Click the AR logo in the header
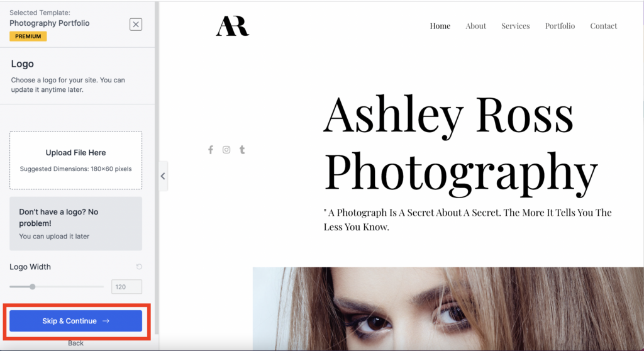This screenshot has width=644, height=351. point(233,26)
